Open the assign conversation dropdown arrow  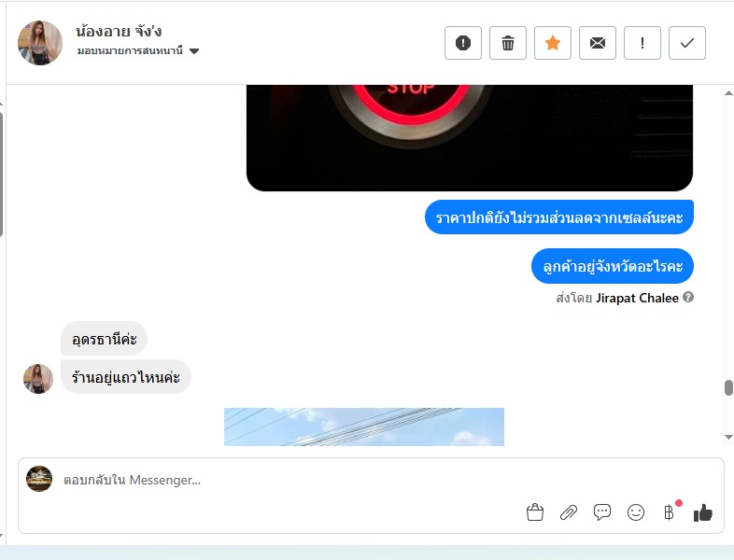[194, 51]
